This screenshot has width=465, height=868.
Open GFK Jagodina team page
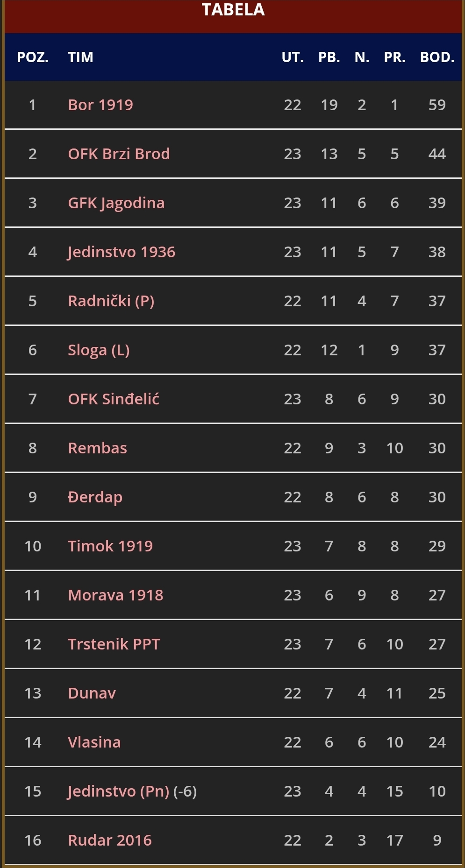tap(116, 203)
